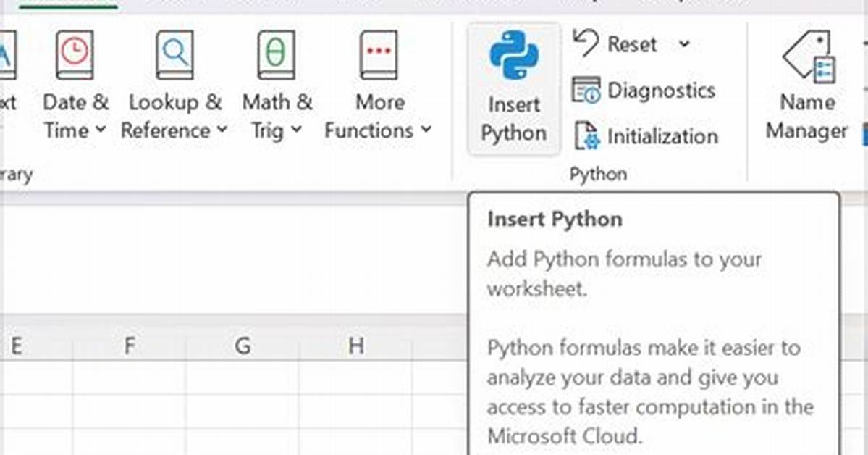Open the Reset dropdown arrow
Screen dimensions: 868x455
pos(684,43)
